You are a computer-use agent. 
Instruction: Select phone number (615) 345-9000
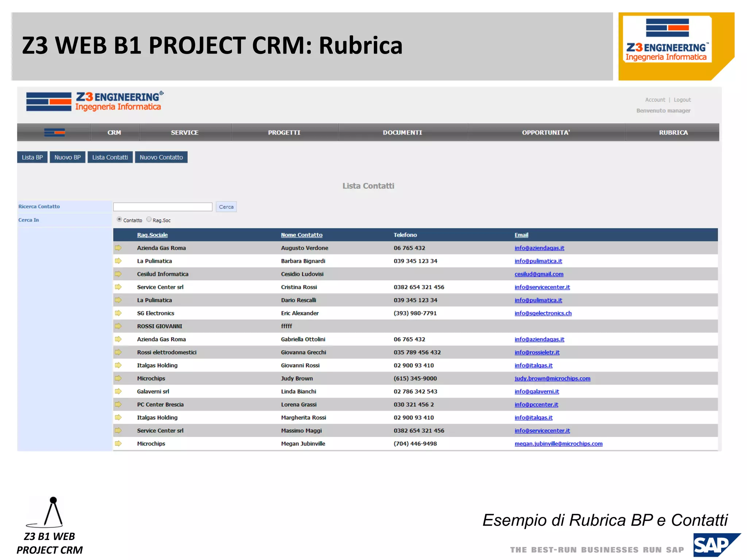[415, 378]
